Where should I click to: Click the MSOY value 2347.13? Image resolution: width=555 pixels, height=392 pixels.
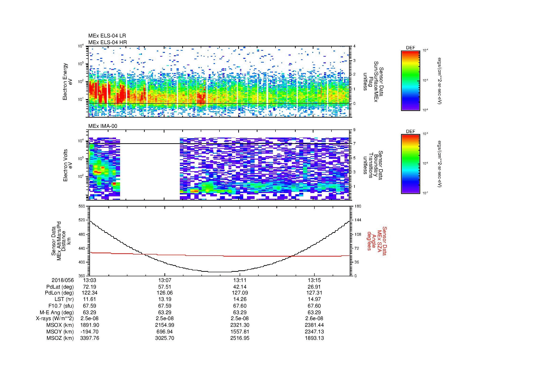(314, 332)
